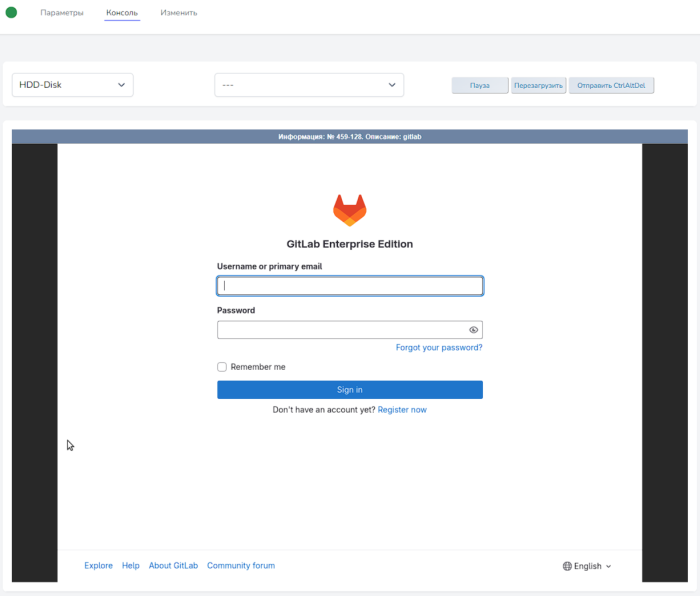Expand the empty '---' dropdown

click(x=309, y=85)
